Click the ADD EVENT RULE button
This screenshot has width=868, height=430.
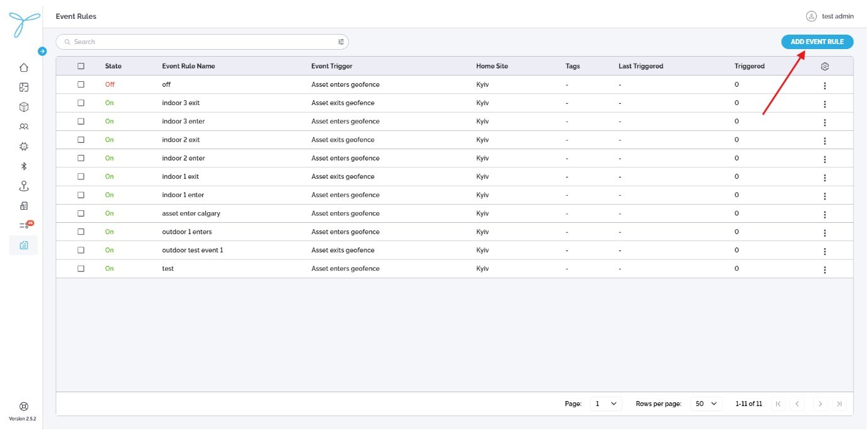coord(817,42)
